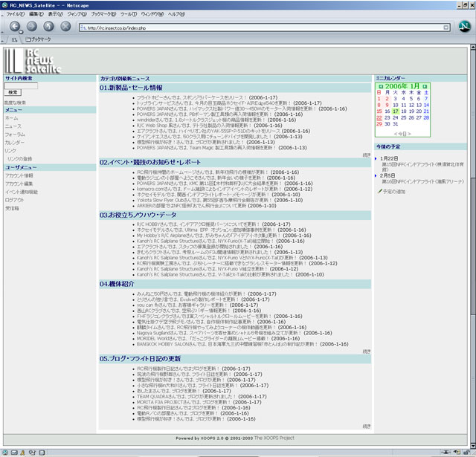Click pencil icon to add schedule (予定の追加)
This screenshot has height=457, width=476.
tap(381, 192)
